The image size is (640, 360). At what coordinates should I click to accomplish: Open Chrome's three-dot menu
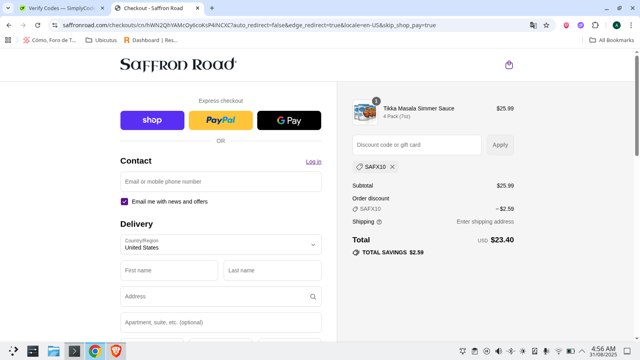(631, 25)
